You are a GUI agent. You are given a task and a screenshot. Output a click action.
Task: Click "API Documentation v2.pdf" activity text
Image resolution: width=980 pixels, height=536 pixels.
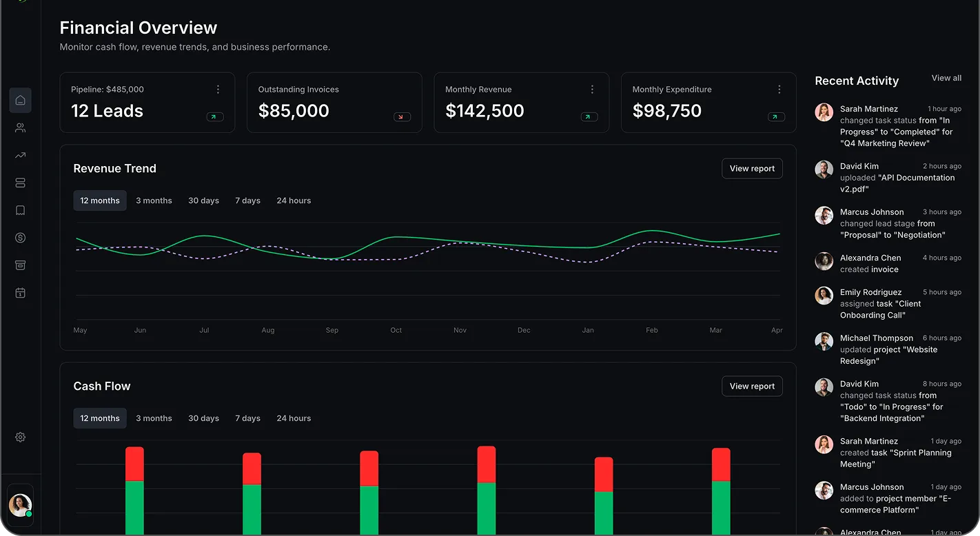point(897,183)
